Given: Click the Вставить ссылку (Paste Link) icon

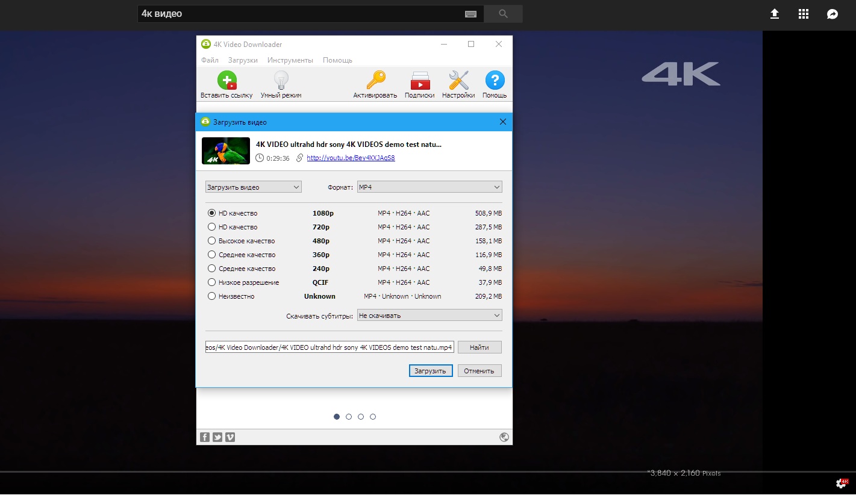Looking at the screenshot, I should click(227, 84).
